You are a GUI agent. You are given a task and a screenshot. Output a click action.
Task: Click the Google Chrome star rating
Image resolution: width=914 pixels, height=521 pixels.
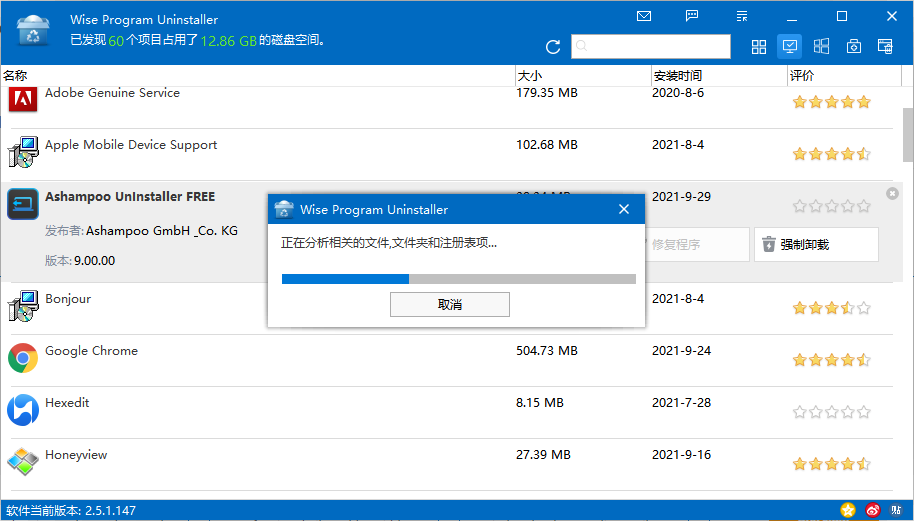coord(832,360)
